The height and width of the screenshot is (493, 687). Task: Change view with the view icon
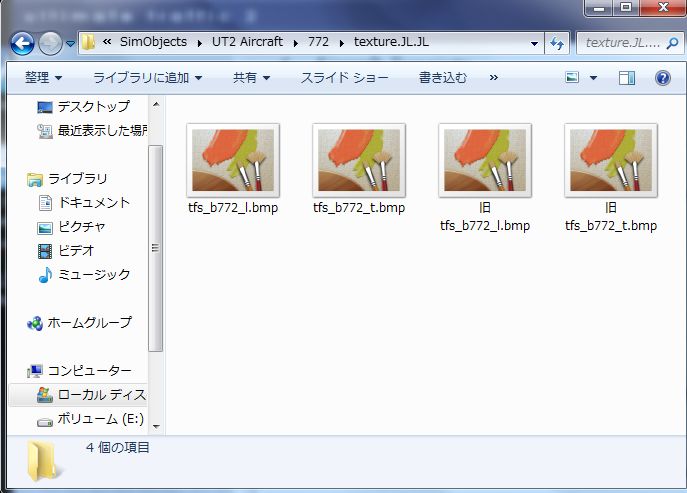pos(572,78)
